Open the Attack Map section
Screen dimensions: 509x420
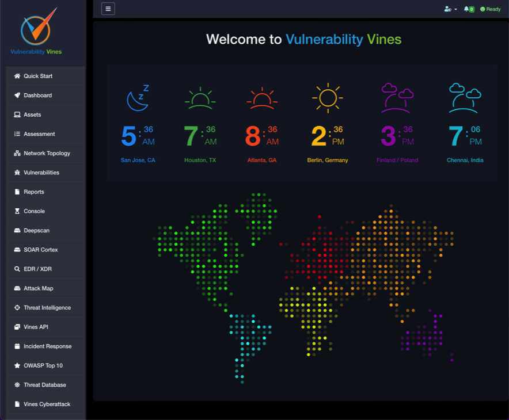[39, 288]
